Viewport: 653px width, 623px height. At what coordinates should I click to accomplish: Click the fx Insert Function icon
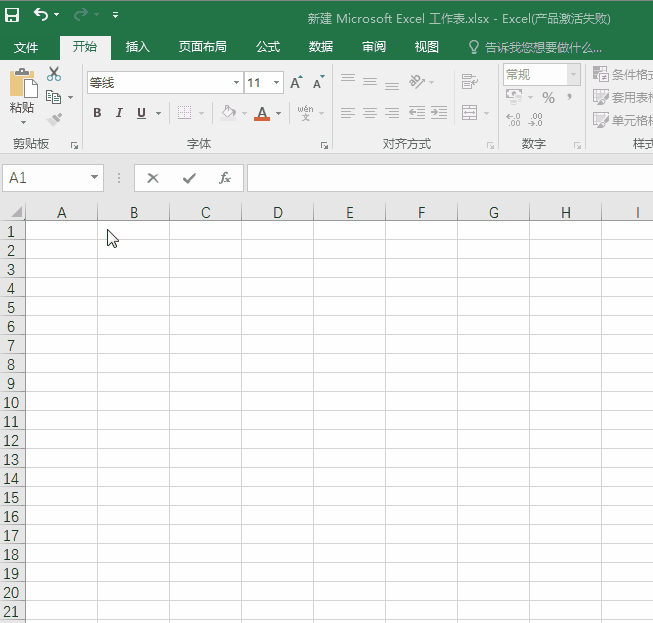225,178
